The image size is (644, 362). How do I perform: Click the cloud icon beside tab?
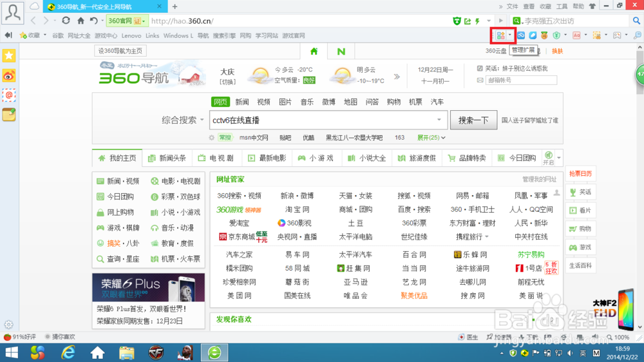tap(35, 6)
